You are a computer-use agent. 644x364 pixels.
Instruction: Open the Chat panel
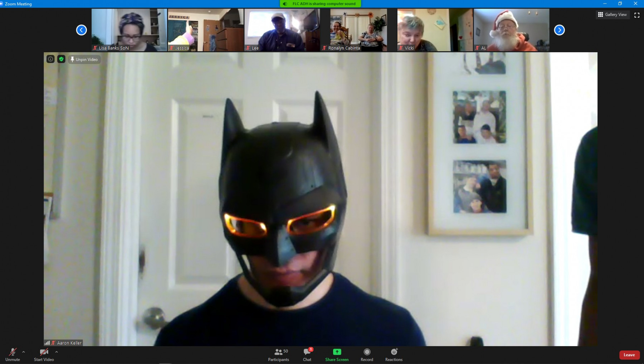coord(307,355)
